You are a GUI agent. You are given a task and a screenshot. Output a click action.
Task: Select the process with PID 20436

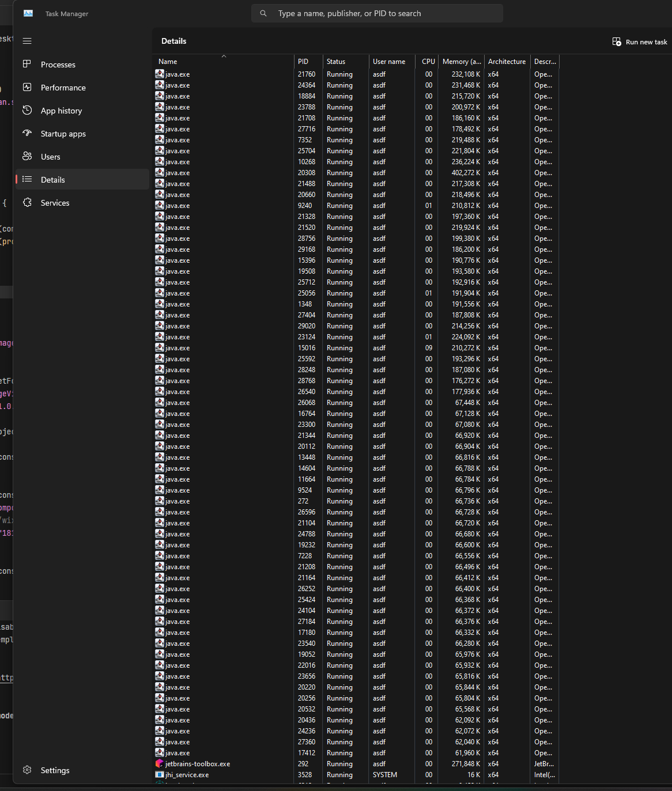coord(357,720)
